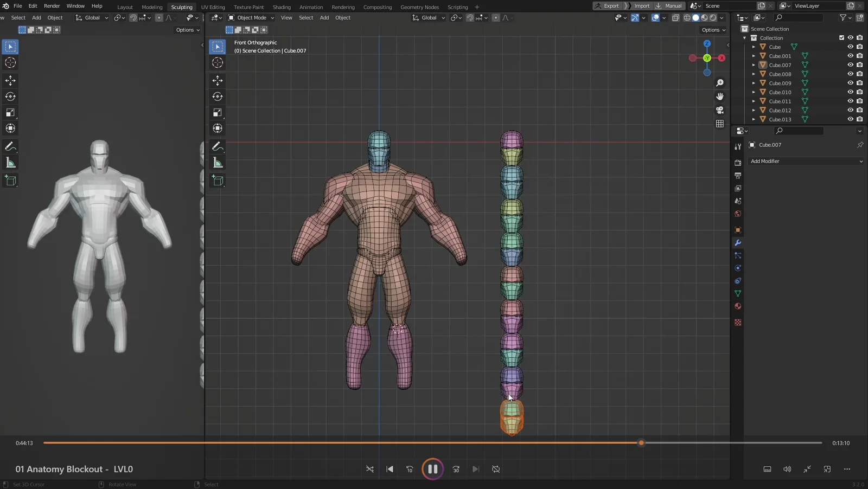This screenshot has height=489, width=868.
Task: Select the Measure tool
Action: pyautogui.click(x=218, y=162)
